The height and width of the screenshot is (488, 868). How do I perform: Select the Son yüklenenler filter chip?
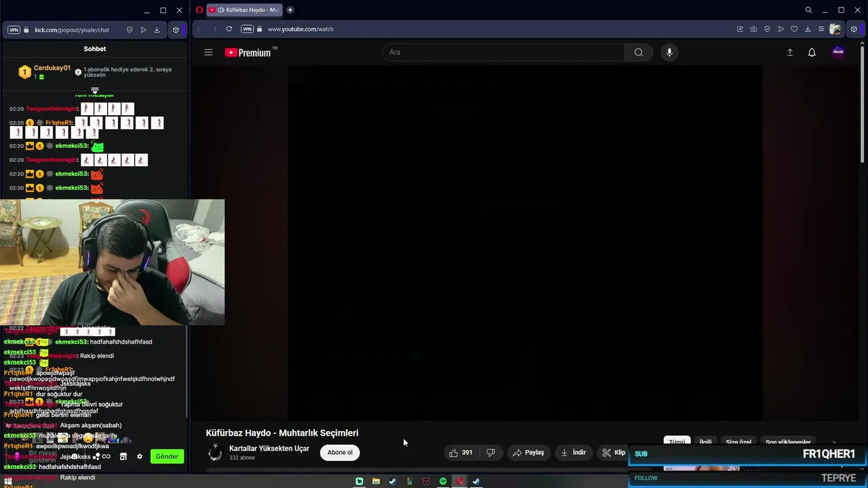pos(788,442)
